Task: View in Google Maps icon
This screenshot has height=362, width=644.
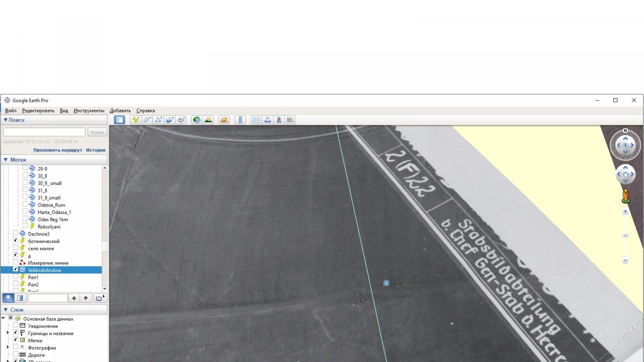Action: (x=290, y=120)
